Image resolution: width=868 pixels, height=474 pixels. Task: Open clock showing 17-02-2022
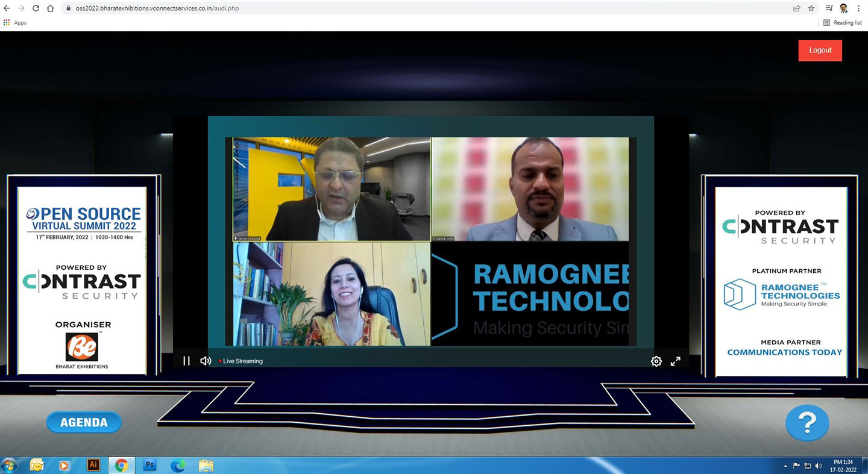(x=842, y=466)
